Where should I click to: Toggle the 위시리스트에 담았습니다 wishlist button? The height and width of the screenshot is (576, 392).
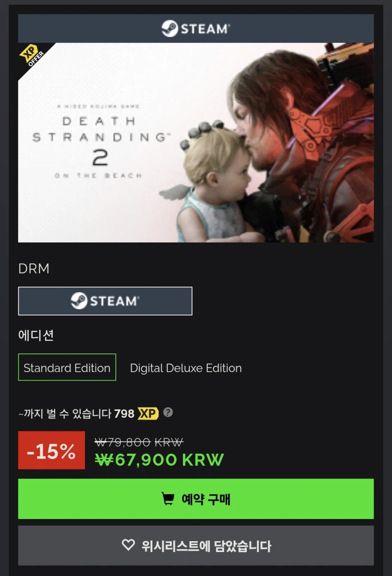coord(196,546)
